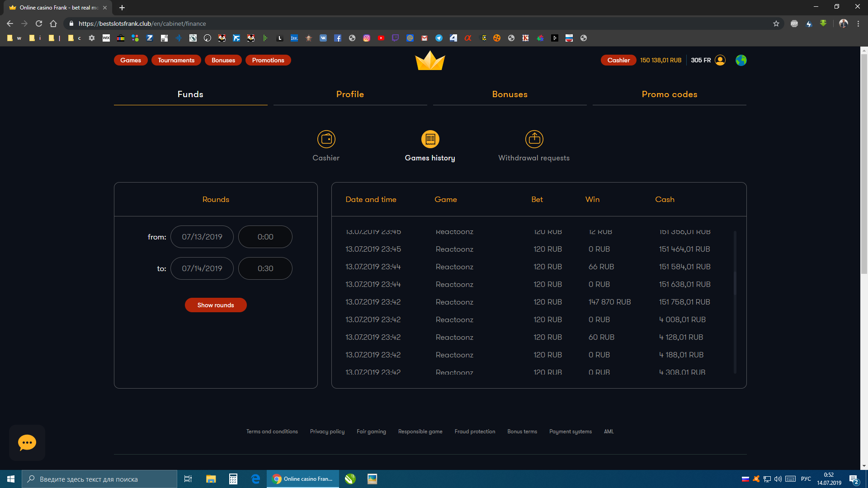Go to the Bonuses tab
The height and width of the screenshot is (488, 868).
(x=509, y=94)
